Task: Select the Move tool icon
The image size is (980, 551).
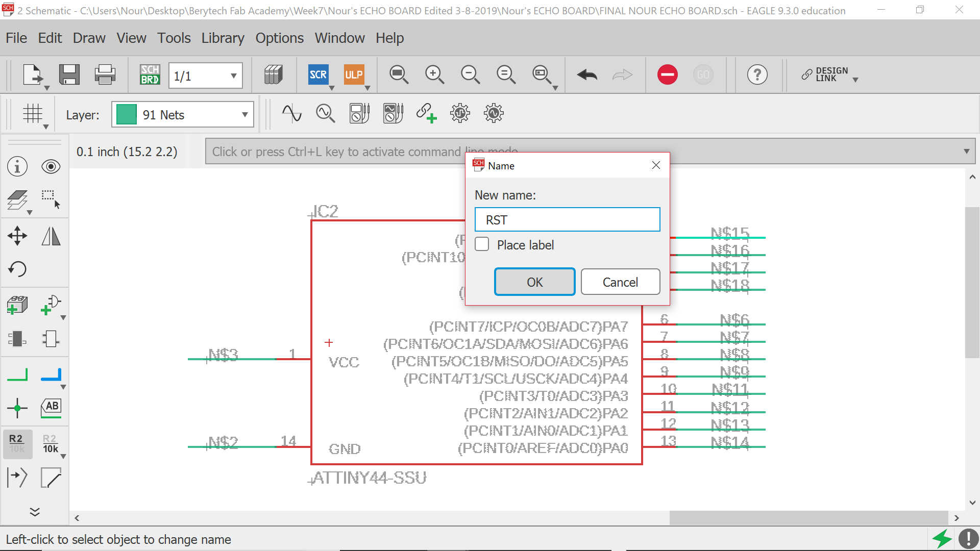Action: pos(17,236)
